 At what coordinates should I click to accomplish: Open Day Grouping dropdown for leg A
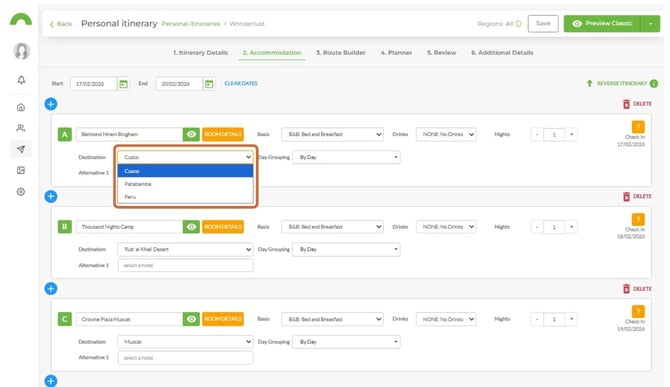[346, 157]
